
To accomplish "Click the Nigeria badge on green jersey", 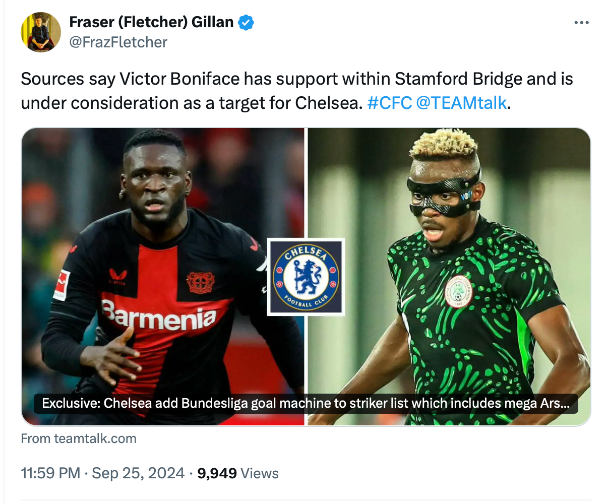I will pos(459,292).
